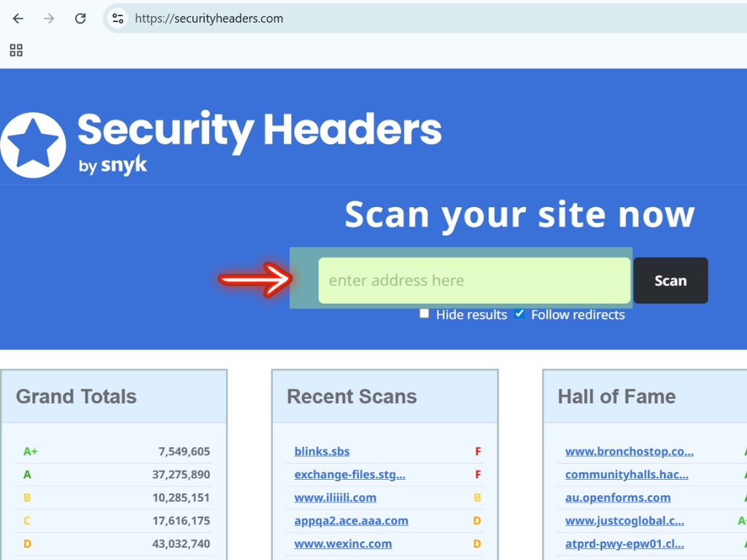Open www.iliiili.com scan result
Viewport: 747px width, 560px height.
coord(335,498)
